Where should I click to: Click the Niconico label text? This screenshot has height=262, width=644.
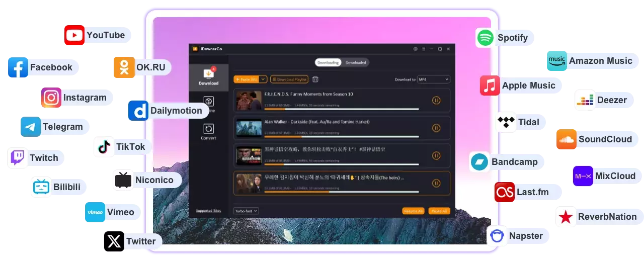(154, 180)
